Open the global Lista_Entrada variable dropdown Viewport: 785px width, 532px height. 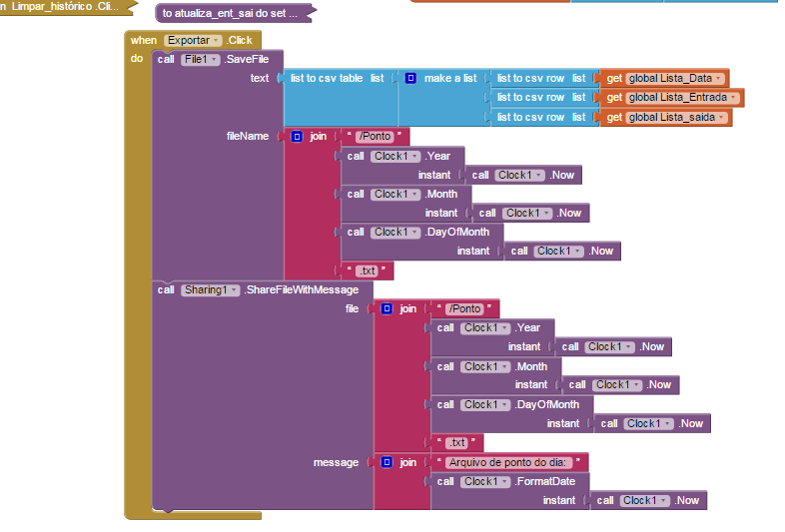coord(733,98)
